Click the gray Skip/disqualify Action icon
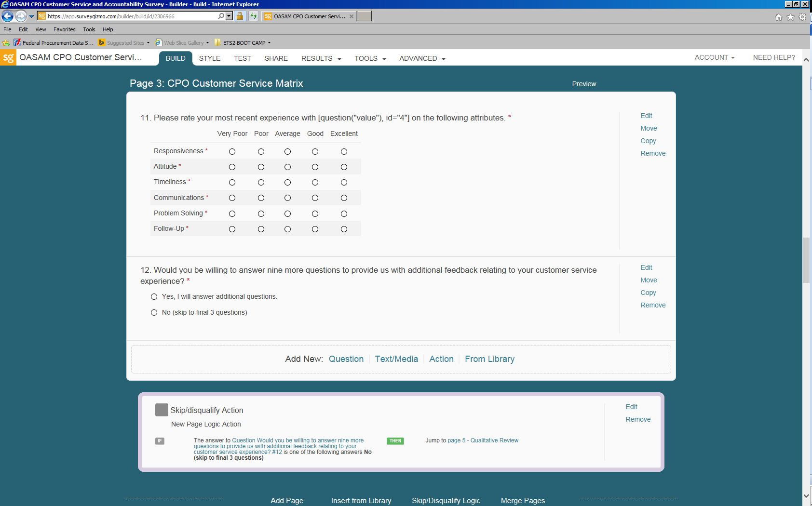812x506 pixels. 162,410
